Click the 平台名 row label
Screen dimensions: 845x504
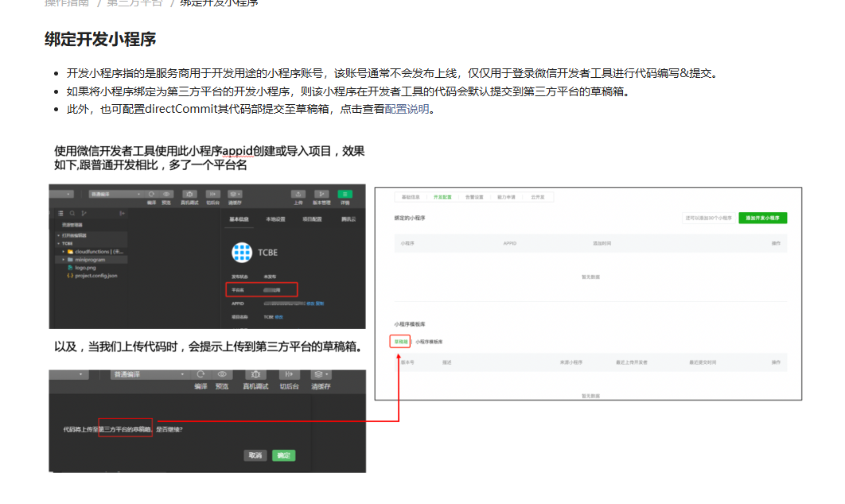coord(238,290)
